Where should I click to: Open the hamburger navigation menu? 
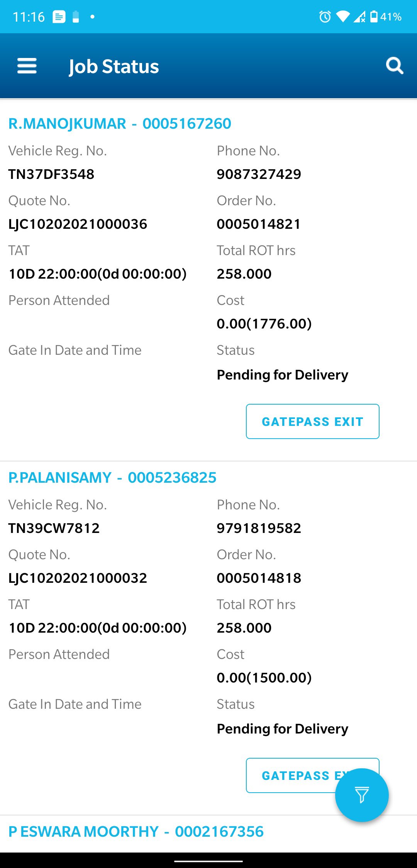pyautogui.click(x=27, y=66)
